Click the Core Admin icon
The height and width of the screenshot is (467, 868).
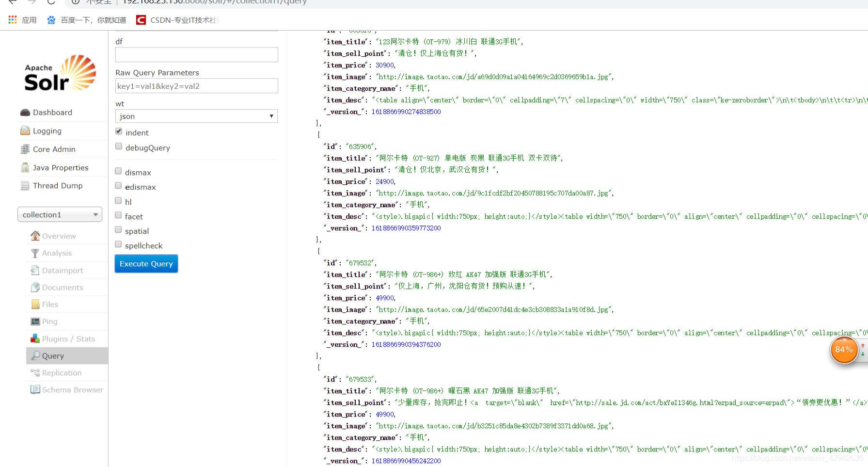[25, 149]
